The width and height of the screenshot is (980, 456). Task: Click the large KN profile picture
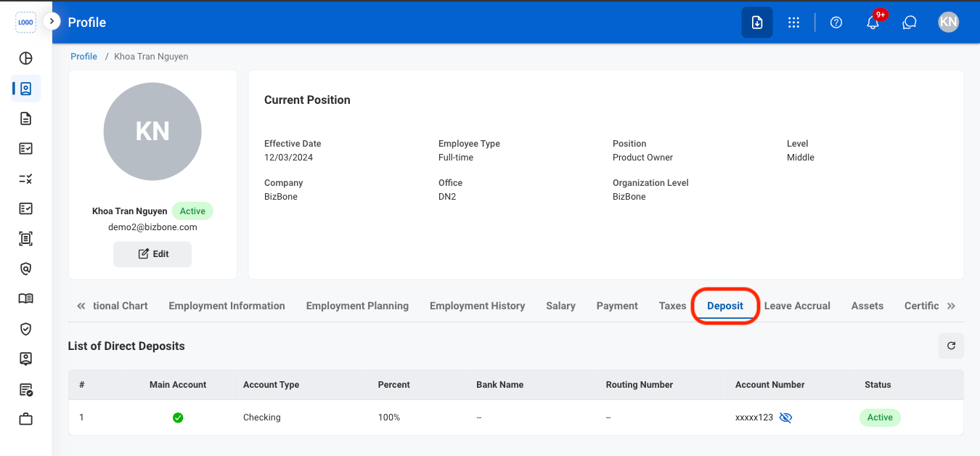point(152,131)
